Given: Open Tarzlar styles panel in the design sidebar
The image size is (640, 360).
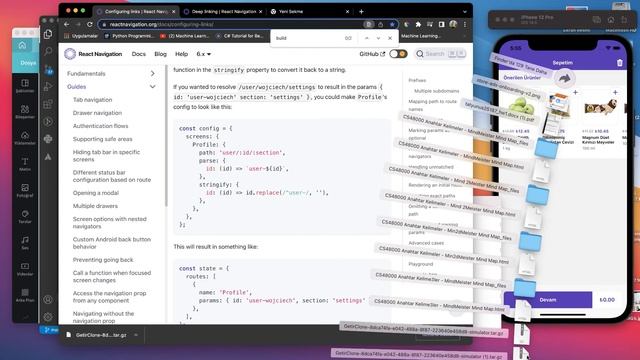Looking at the screenshot, I should (25, 216).
